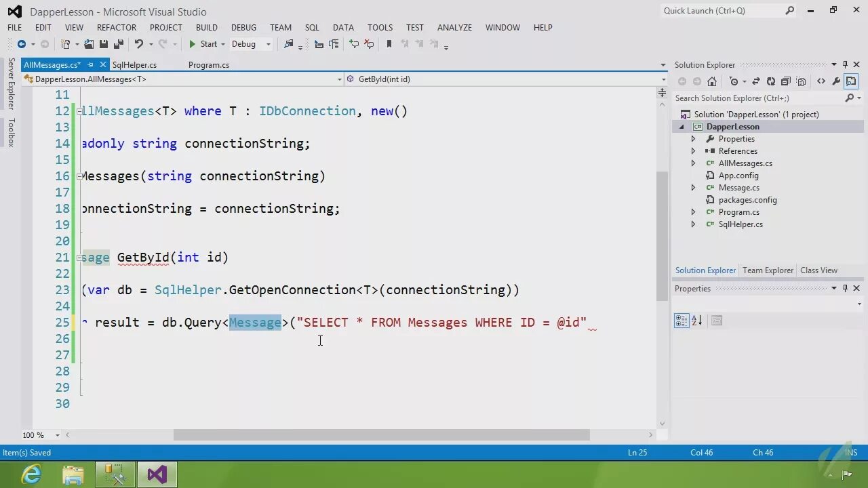
Task: Click the Property Pages icon in Properties
Action: click(717, 321)
